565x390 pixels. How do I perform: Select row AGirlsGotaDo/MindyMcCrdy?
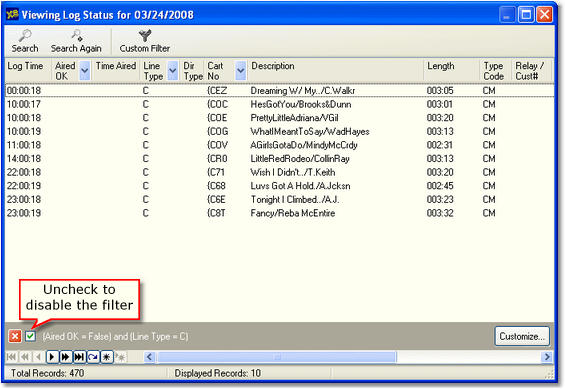[280, 145]
